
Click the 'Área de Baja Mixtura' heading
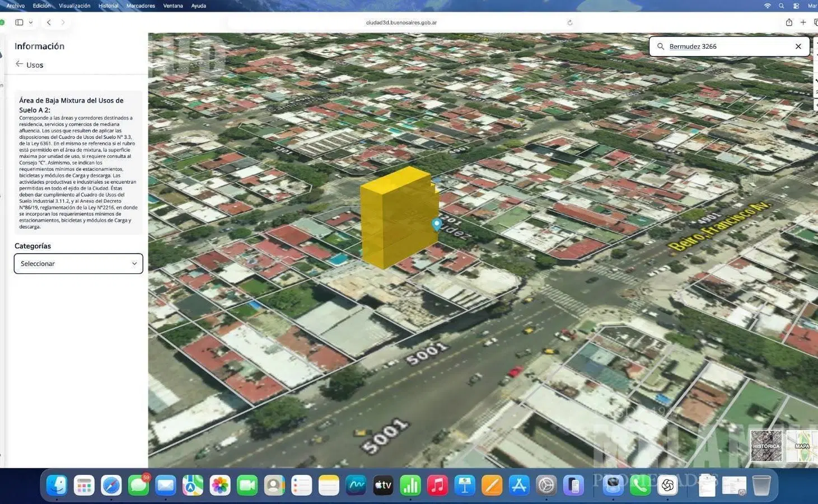[x=71, y=105]
